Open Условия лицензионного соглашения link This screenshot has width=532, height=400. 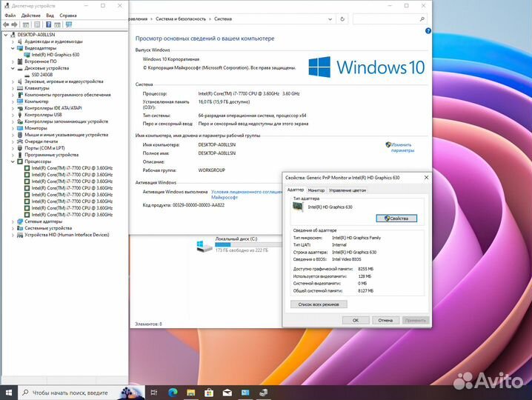click(246, 194)
